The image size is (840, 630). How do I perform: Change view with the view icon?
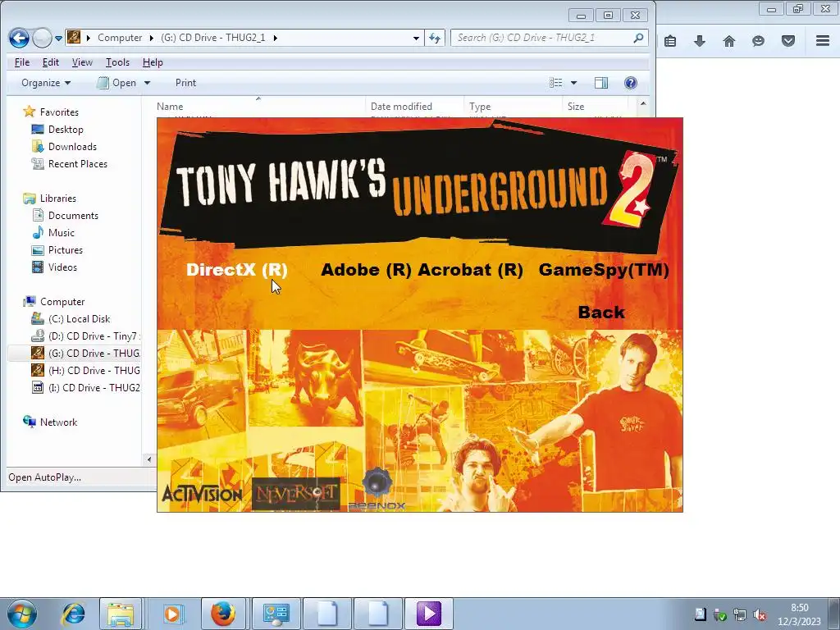tap(556, 83)
